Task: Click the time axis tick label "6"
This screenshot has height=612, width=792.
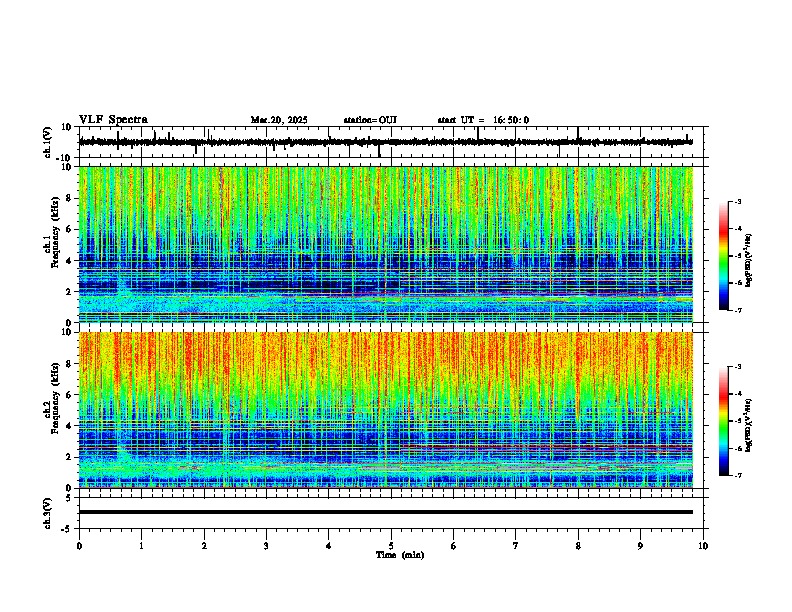Action: pyautogui.click(x=454, y=546)
